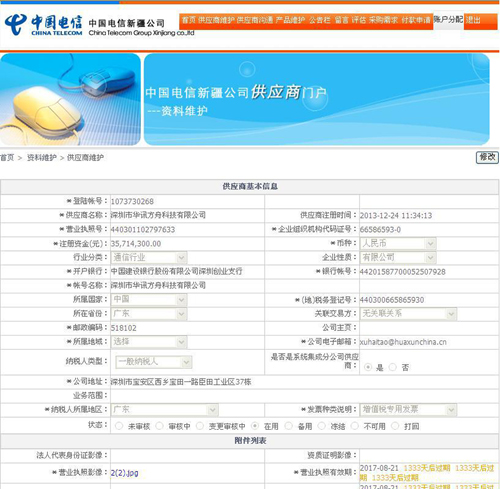Expand the 关联交易方 dropdown
The width and height of the screenshot is (500, 489).
pos(408,314)
